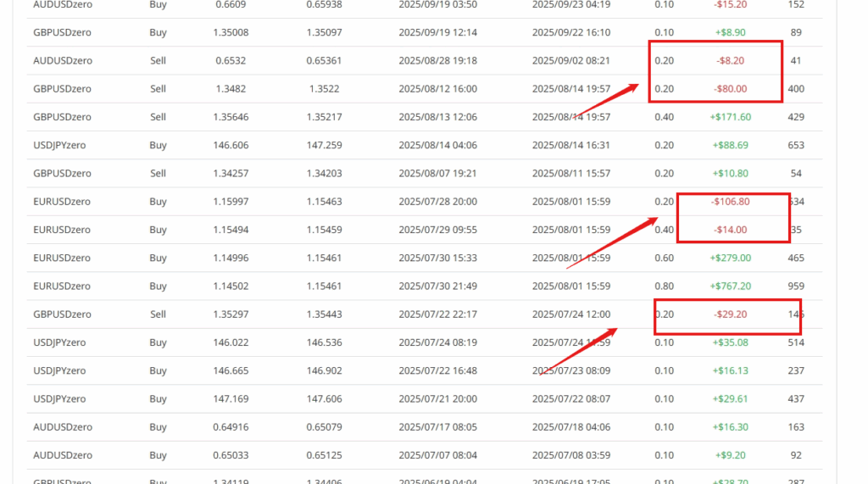Select open time 2025/07/07 08:04
The height and width of the screenshot is (484, 868).
click(x=437, y=455)
